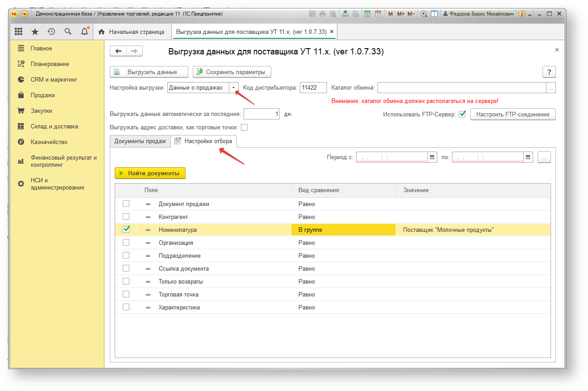588x391 pixels.
Task: Switch to Начальная страница tab
Action: point(131,32)
